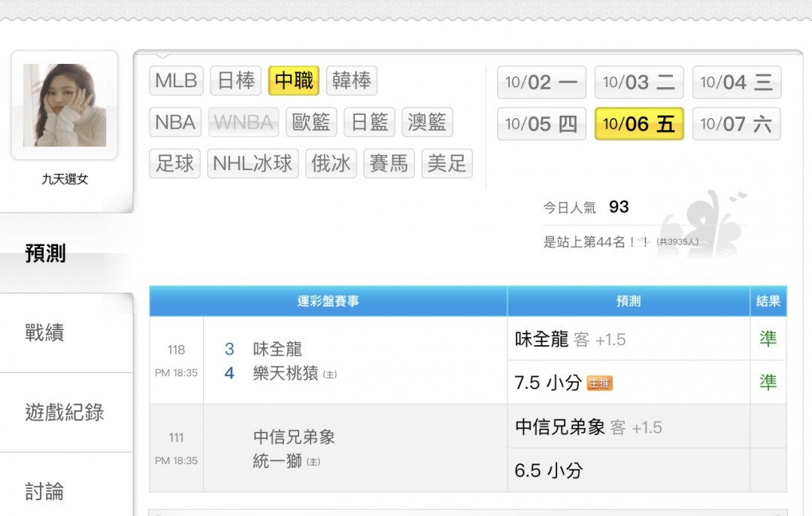The image size is (812, 516).
Task: Open the 足球 category
Action: pyautogui.click(x=174, y=164)
